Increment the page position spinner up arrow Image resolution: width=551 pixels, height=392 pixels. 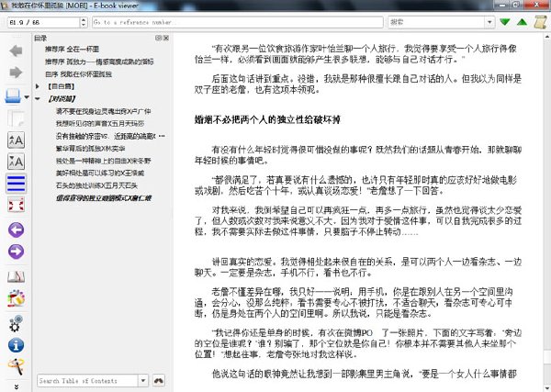coord(84,19)
